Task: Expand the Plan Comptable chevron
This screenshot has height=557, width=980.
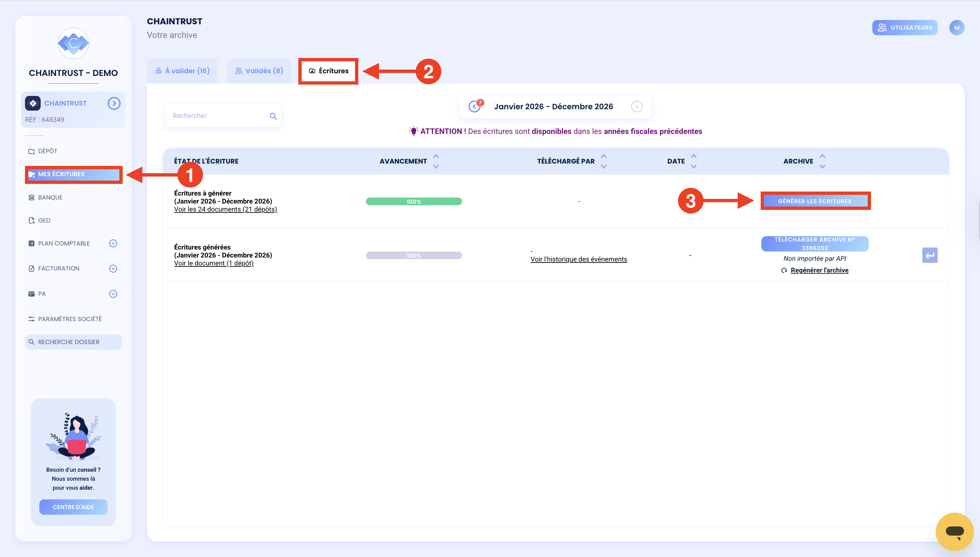Action: [x=113, y=243]
